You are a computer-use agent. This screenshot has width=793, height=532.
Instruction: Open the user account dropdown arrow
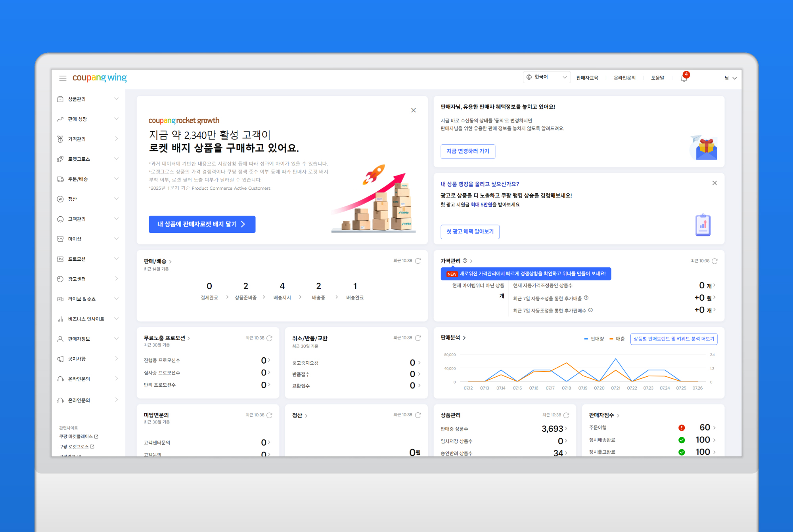[x=734, y=78]
